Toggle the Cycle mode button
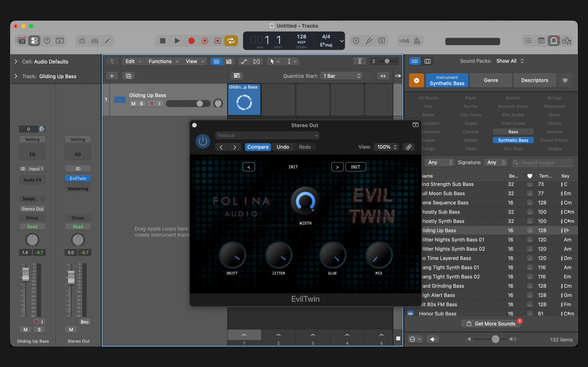The width and height of the screenshot is (588, 367). click(231, 41)
